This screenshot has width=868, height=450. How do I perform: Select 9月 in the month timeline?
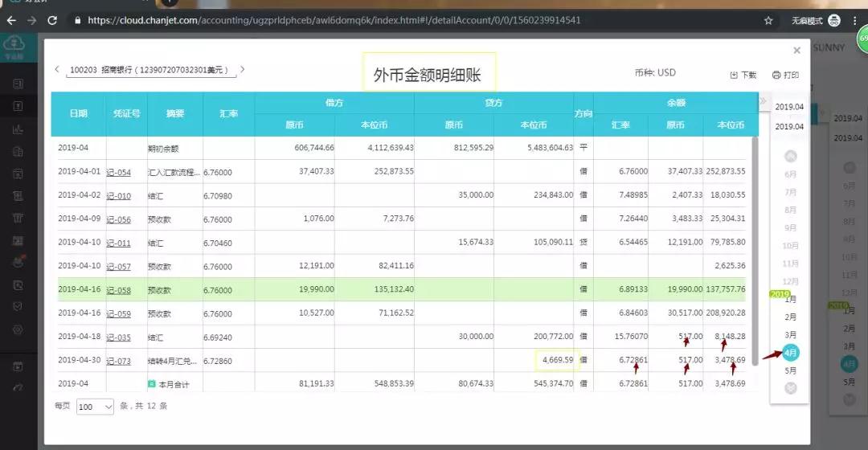[x=790, y=227]
